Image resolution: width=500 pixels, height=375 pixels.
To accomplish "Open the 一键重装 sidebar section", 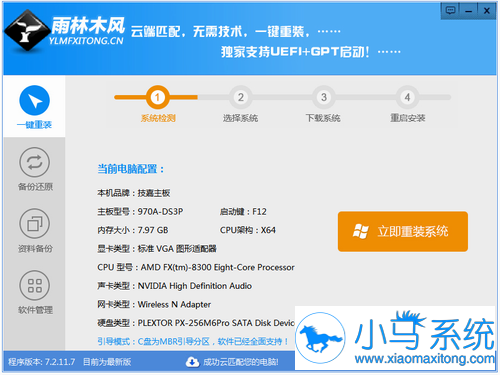I will (34, 107).
